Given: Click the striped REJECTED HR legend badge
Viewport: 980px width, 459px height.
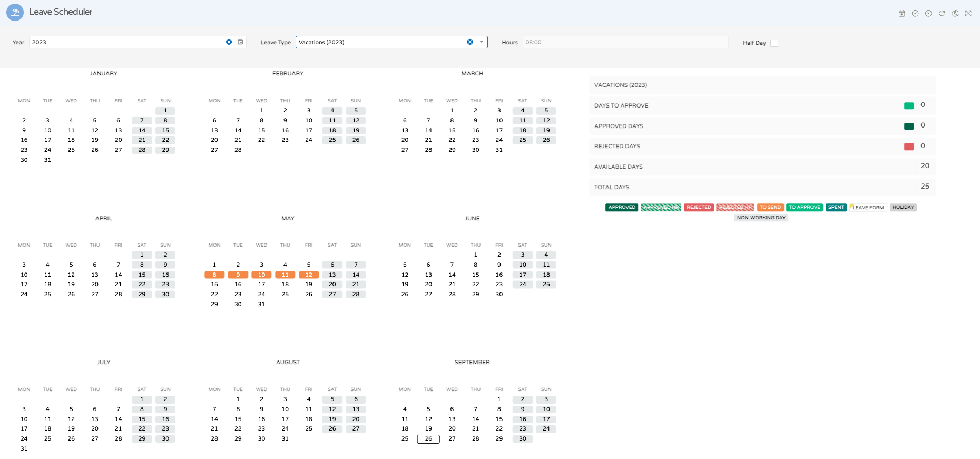Looking at the screenshot, I should [x=736, y=207].
